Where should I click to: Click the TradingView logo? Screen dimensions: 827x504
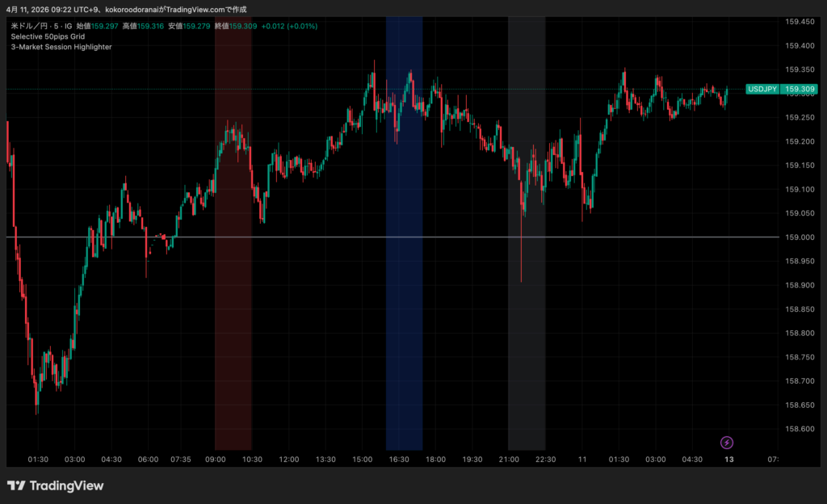pyautogui.click(x=56, y=485)
